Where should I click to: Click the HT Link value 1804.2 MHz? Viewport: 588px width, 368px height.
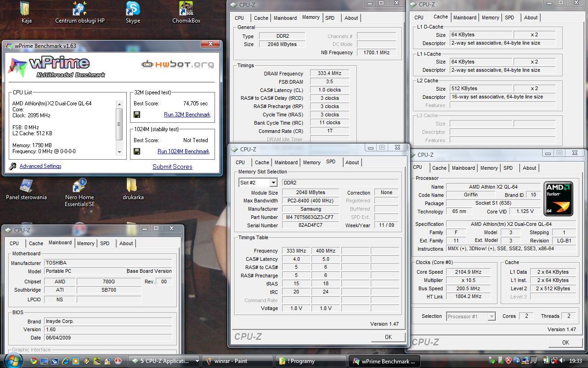468,297
